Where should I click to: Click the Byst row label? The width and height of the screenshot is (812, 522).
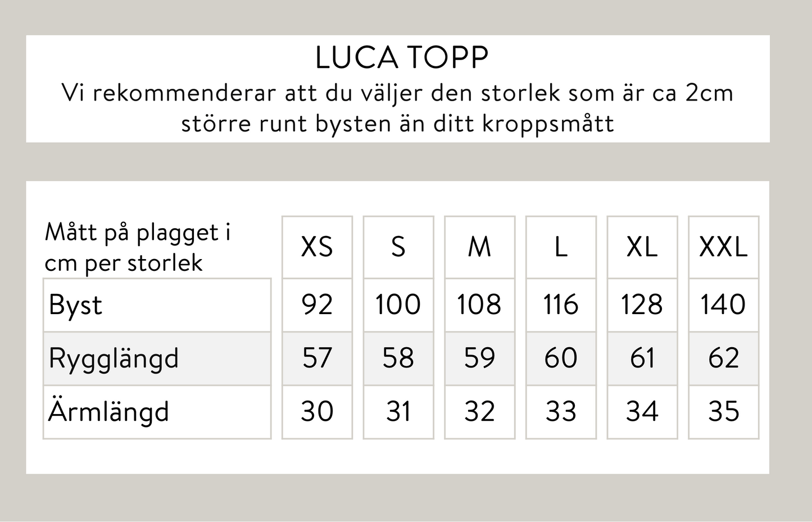point(76,305)
